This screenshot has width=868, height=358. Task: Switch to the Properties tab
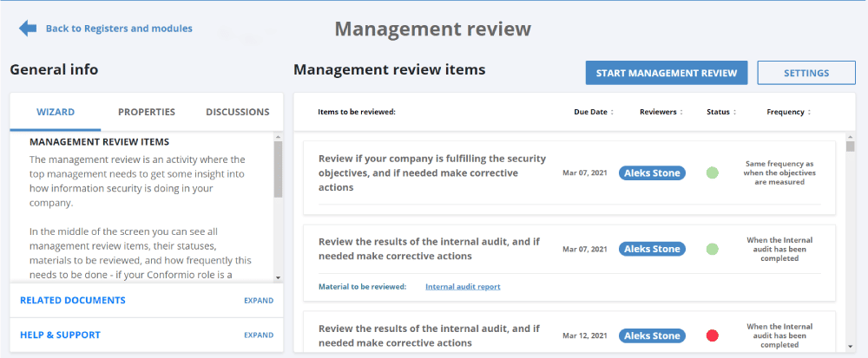[147, 112]
